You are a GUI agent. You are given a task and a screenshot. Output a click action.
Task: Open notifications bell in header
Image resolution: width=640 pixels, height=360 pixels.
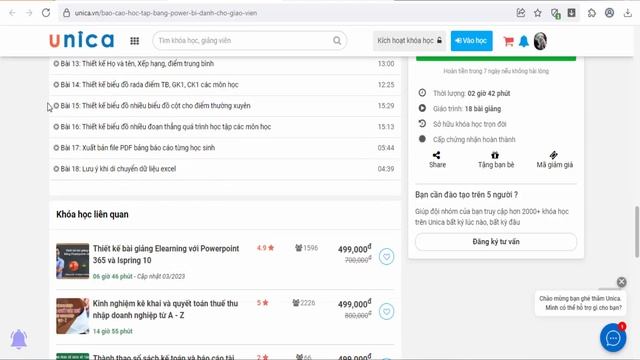pos(524,41)
